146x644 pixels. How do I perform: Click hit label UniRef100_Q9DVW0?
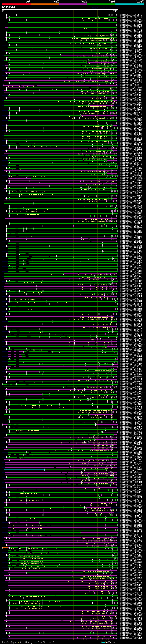click(131, 314)
